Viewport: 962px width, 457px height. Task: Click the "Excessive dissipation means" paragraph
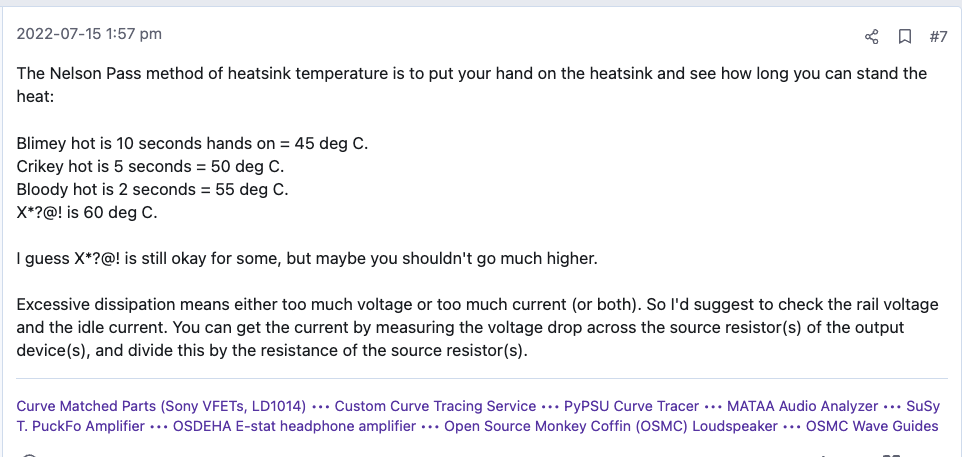point(471,328)
